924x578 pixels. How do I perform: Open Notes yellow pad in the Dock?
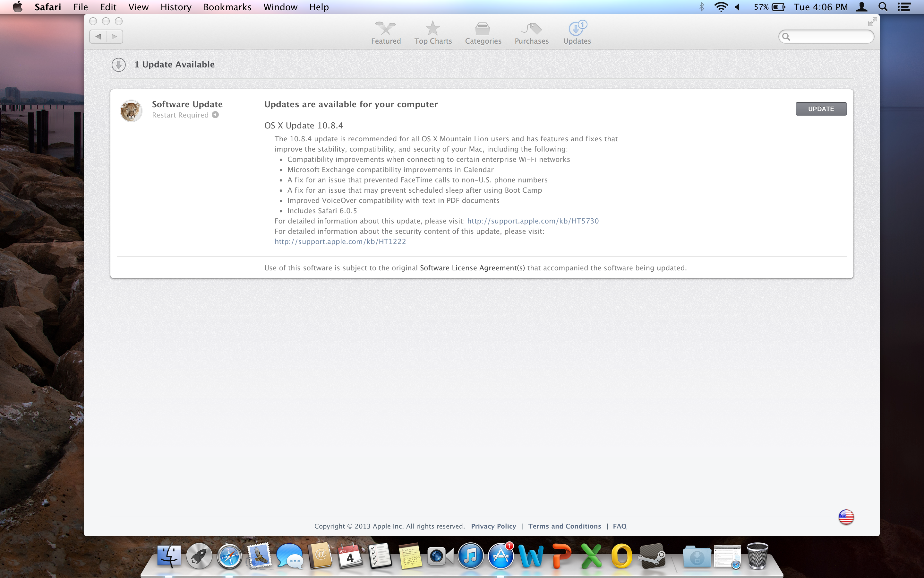tap(410, 556)
